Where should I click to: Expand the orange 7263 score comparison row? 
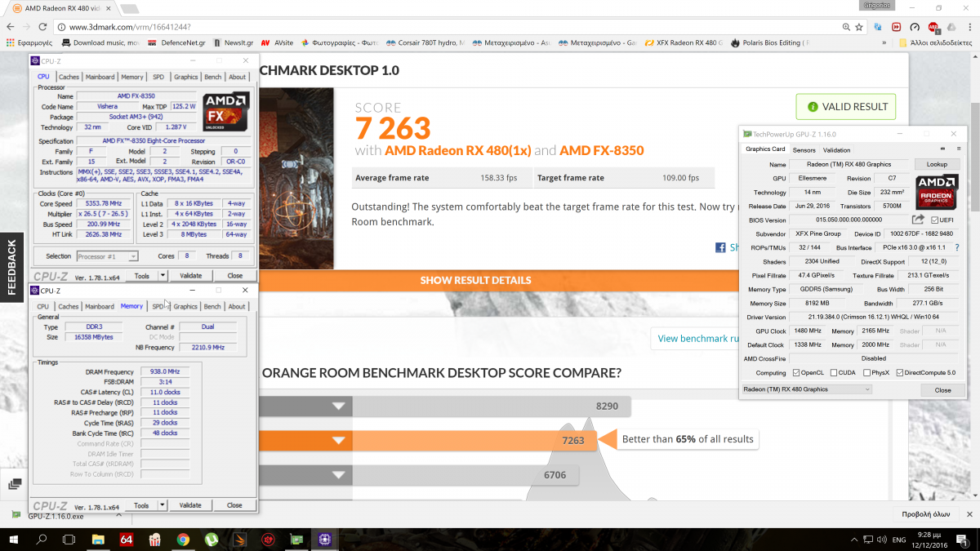[339, 440]
